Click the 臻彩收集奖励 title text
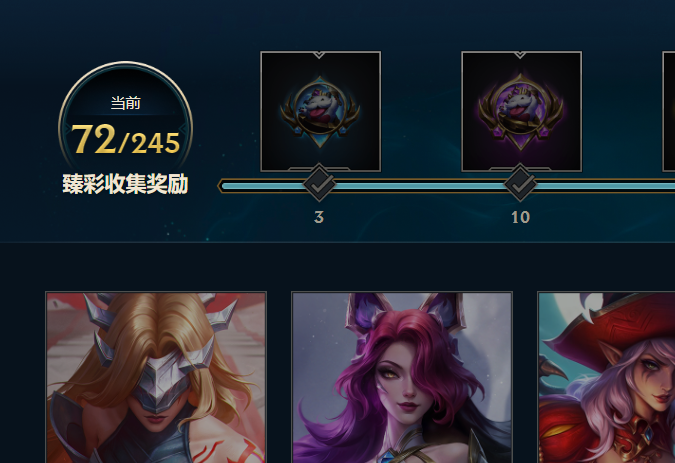675x463 pixels. [125, 184]
